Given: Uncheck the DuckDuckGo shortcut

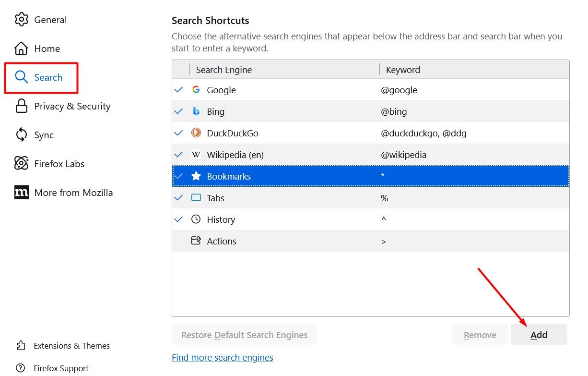Looking at the screenshot, I should (x=178, y=133).
